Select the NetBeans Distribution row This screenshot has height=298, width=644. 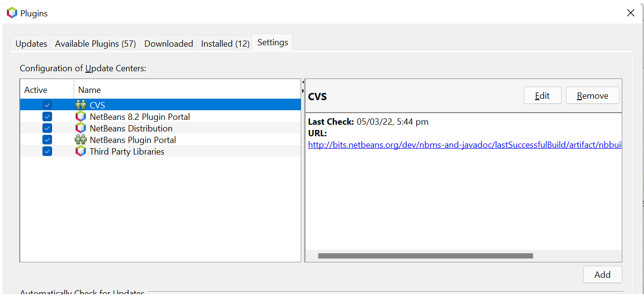(161, 128)
